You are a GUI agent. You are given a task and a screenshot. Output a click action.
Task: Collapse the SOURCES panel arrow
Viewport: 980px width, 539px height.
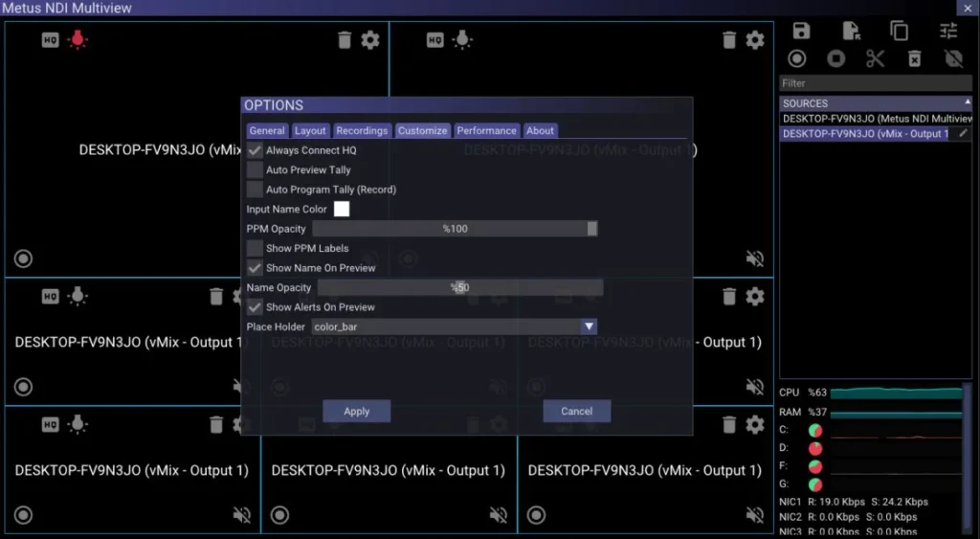[x=967, y=101]
